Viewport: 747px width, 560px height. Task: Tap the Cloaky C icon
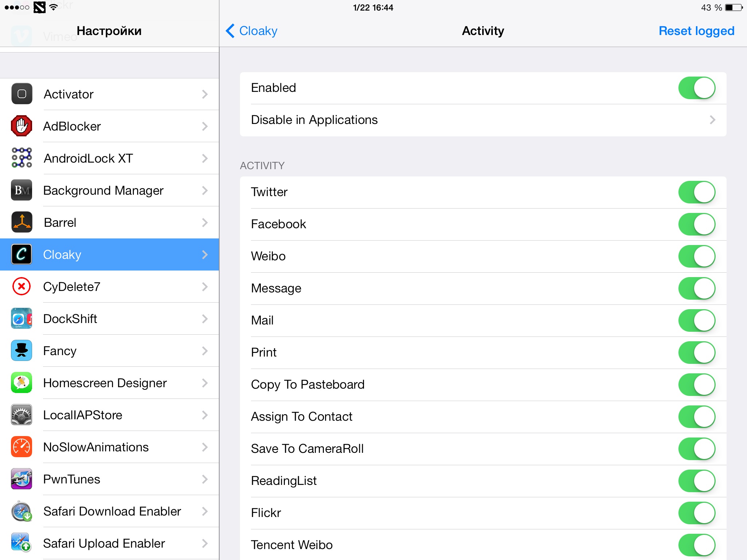pyautogui.click(x=22, y=254)
